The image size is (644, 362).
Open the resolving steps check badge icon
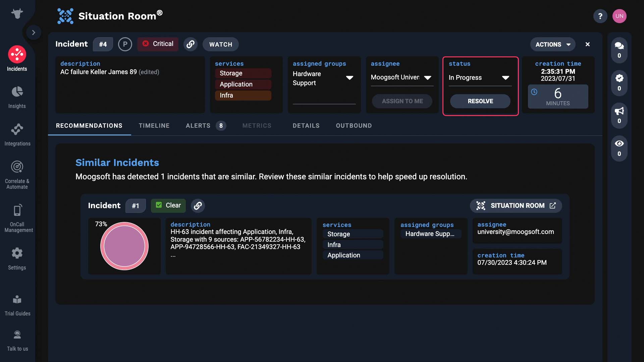click(619, 82)
